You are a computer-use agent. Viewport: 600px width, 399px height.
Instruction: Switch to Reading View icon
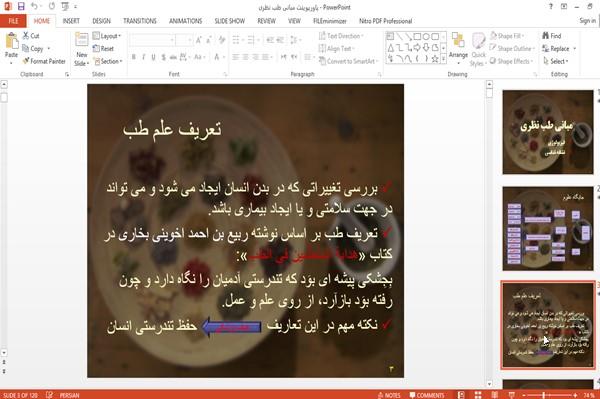pos(495,395)
